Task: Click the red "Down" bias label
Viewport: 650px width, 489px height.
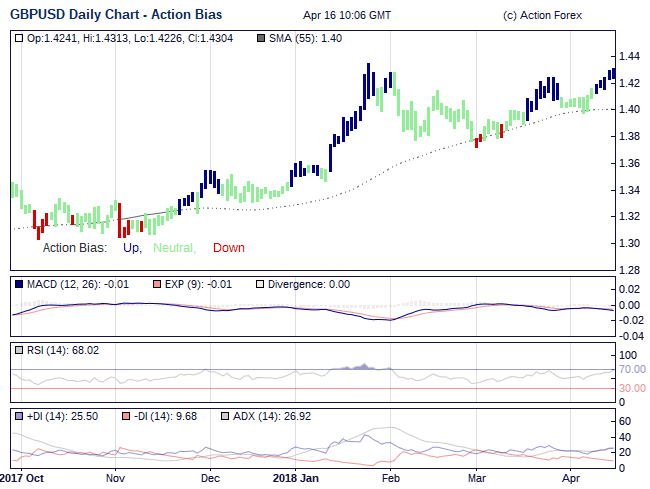Action: click(228, 248)
